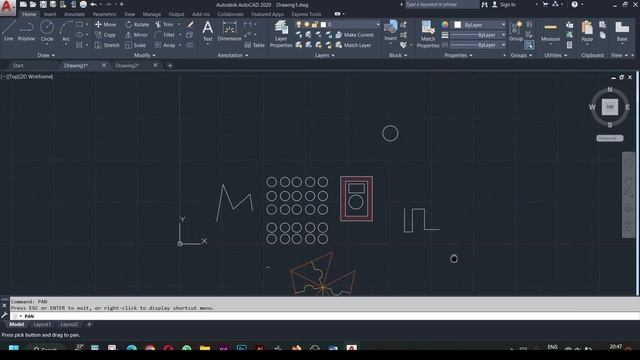
Task: Toggle layer 0 on/off lightbulb
Action: 299,24
